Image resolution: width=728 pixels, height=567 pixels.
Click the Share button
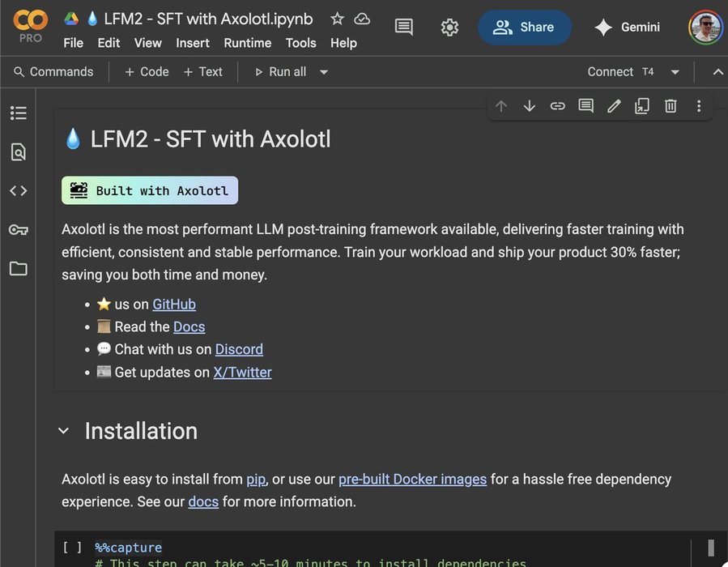(525, 28)
